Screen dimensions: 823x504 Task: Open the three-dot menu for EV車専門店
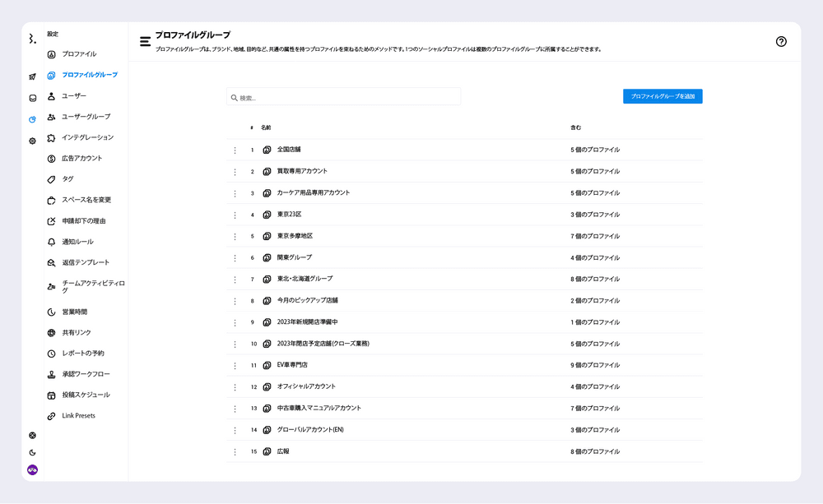235,365
